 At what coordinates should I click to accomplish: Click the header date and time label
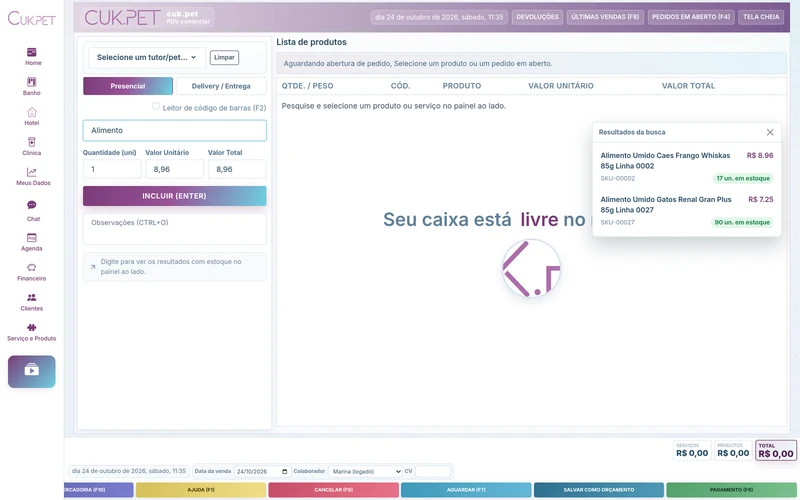[x=439, y=17]
